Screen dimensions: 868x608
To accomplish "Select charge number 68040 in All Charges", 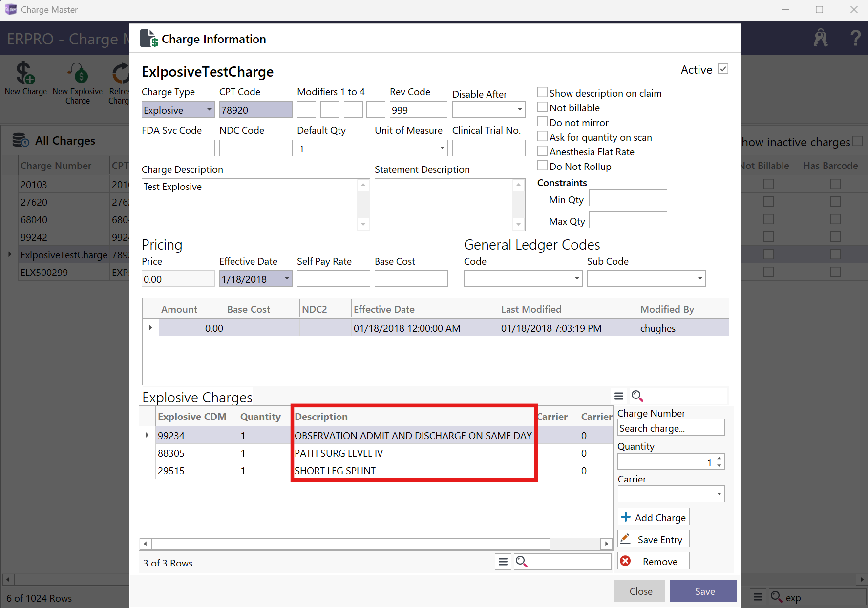I will pos(34,220).
